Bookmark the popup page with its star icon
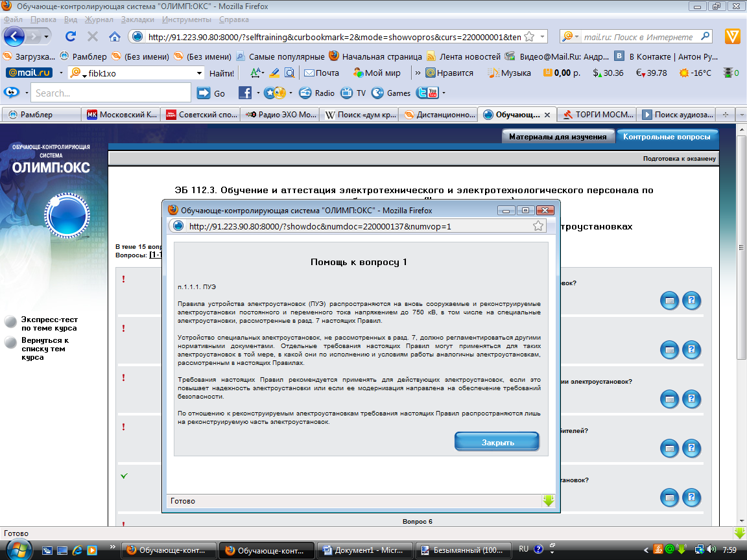 pos(538,226)
